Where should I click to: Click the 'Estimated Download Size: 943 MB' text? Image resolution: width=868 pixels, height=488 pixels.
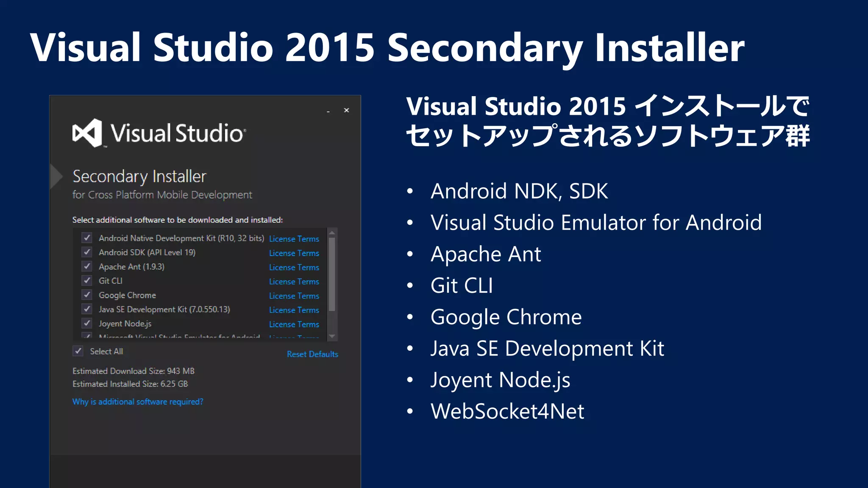(134, 371)
